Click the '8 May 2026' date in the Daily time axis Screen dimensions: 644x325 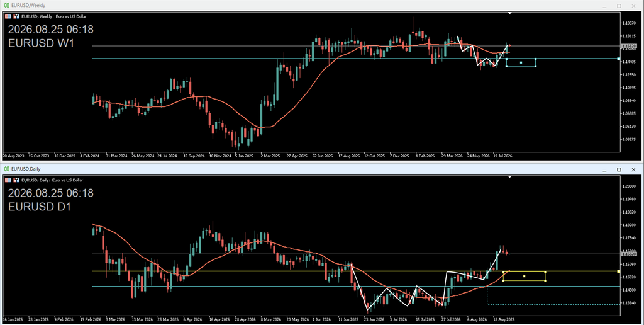271,320
